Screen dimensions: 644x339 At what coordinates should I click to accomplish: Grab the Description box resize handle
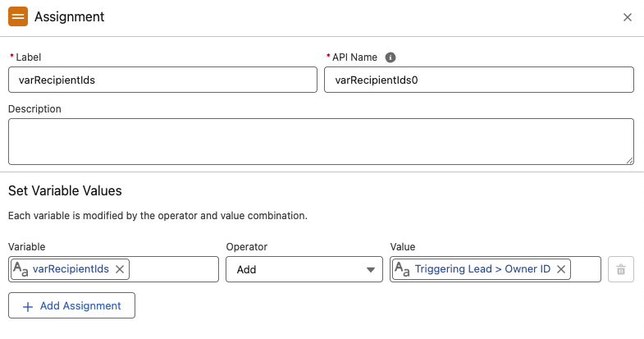pyautogui.click(x=629, y=160)
